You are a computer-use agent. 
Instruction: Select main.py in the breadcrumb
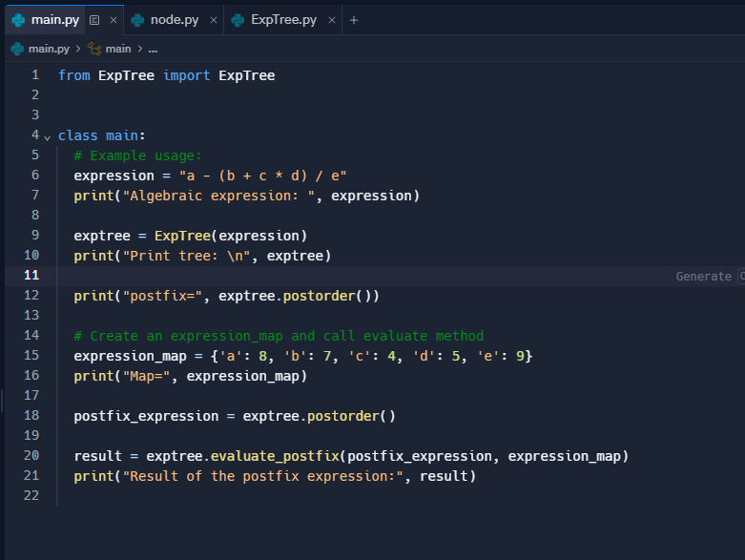pyautogui.click(x=49, y=49)
